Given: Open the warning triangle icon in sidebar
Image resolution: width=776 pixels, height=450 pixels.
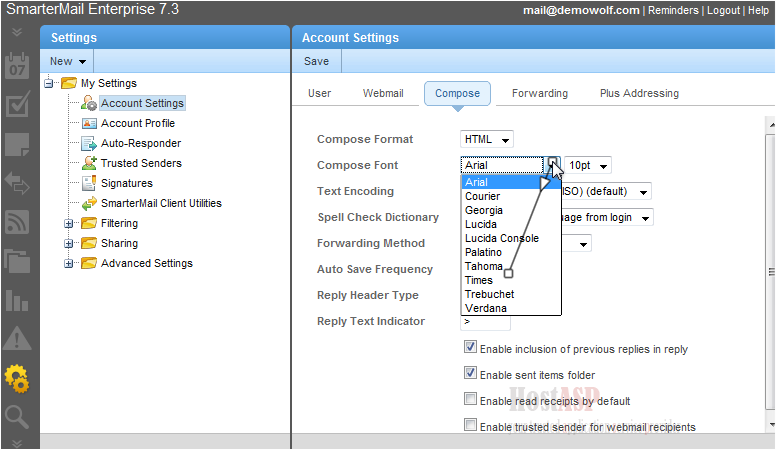Looking at the screenshot, I should pyautogui.click(x=17, y=339).
